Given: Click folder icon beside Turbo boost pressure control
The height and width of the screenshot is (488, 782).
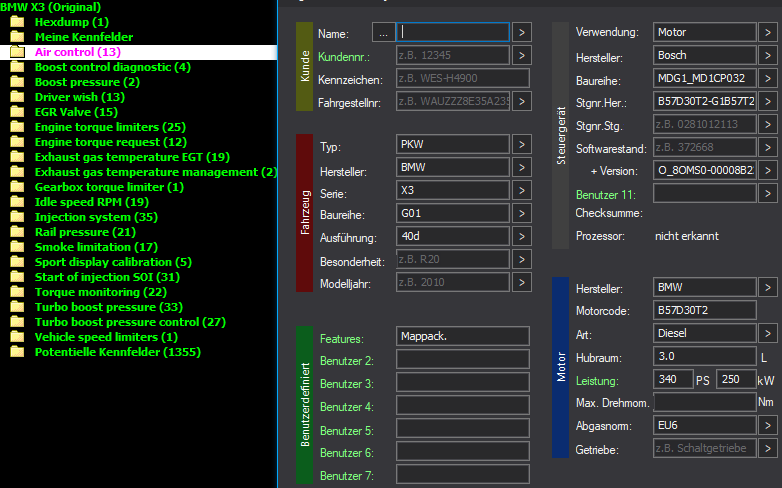Looking at the screenshot, I should pos(17,322).
